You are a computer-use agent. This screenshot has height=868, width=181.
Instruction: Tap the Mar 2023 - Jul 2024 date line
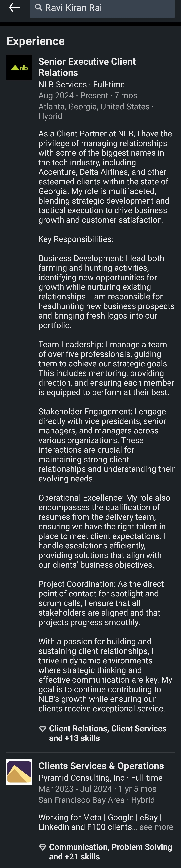click(x=98, y=789)
